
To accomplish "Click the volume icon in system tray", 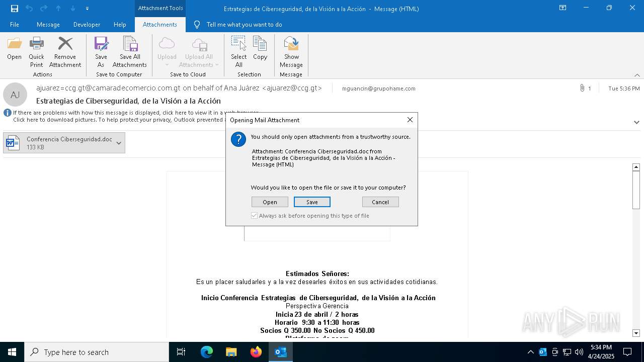I will coord(579,352).
